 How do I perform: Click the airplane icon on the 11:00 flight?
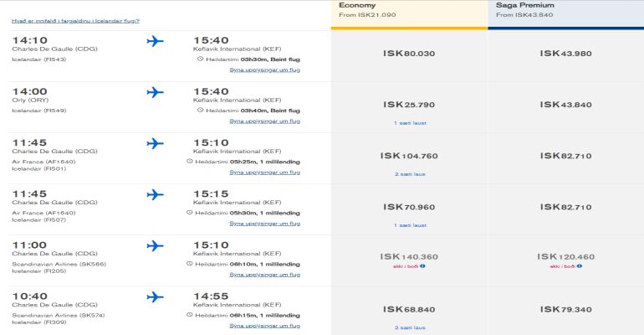[x=155, y=246]
